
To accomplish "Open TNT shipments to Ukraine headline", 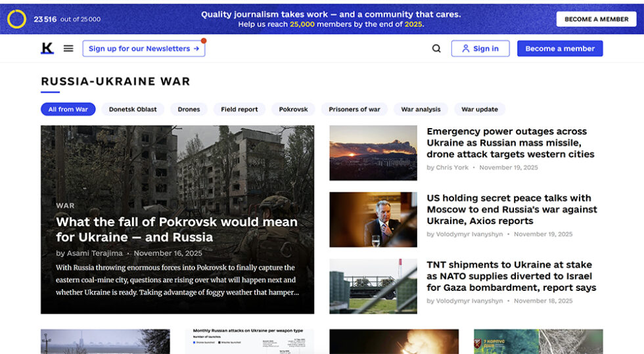I will 511,276.
